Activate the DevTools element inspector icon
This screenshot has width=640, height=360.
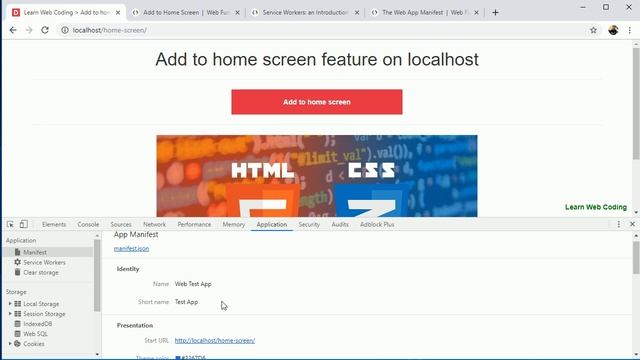(x=10, y=224)
